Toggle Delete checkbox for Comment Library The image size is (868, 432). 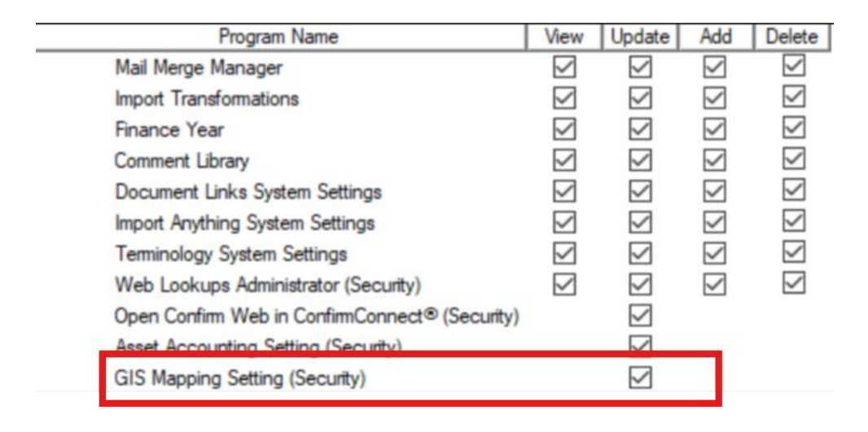tap(793, 161)
